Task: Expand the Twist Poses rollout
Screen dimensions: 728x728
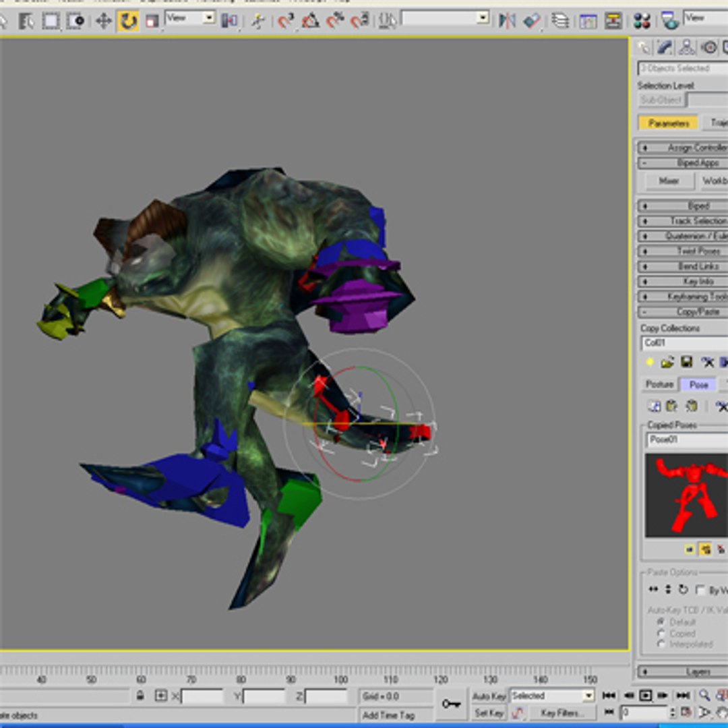Action: (x=682, y=251)
